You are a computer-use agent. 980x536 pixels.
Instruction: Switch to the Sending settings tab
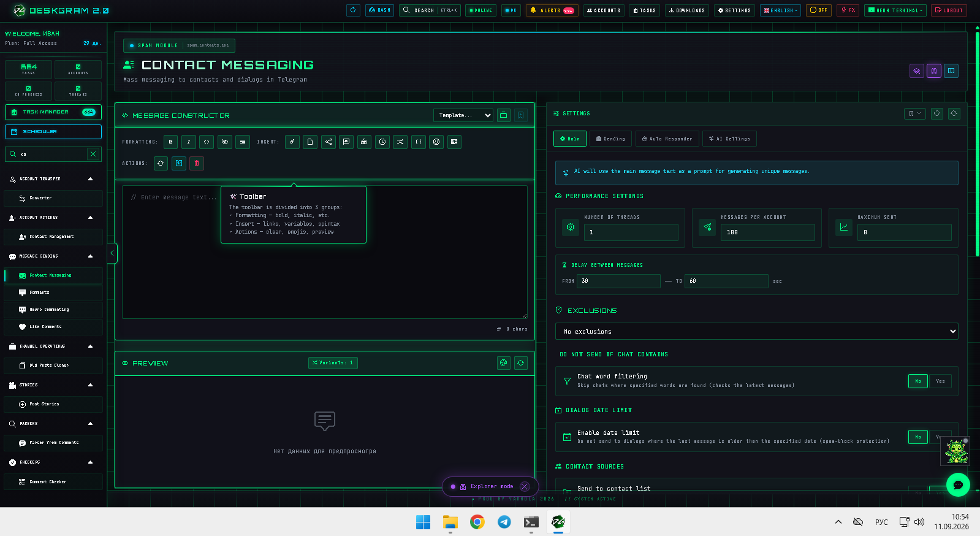611,139
